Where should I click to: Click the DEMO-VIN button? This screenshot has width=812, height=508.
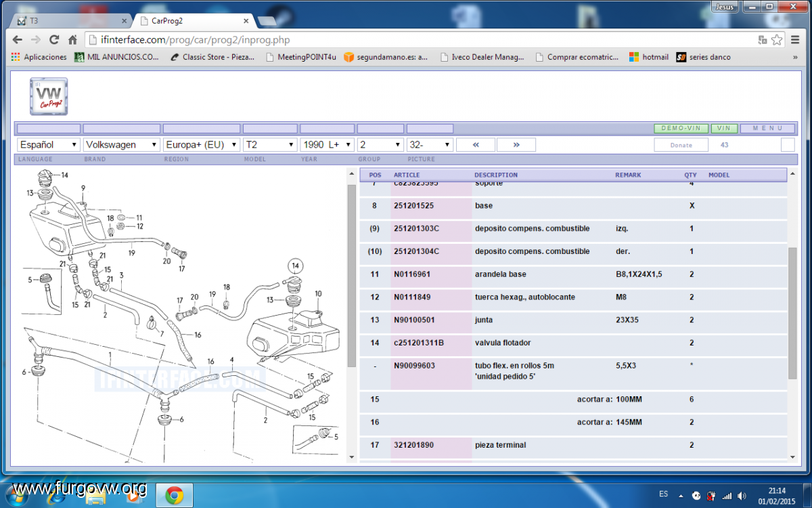681,128
